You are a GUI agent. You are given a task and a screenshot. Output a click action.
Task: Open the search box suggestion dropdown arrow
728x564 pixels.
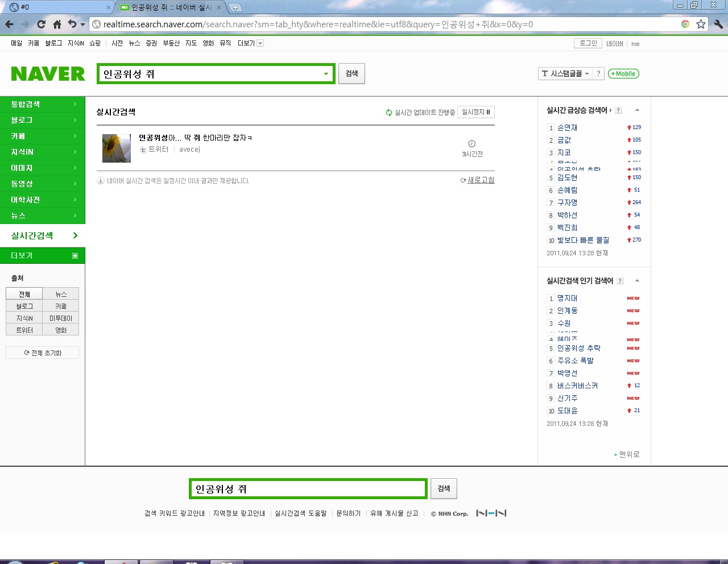pos(326,74)
